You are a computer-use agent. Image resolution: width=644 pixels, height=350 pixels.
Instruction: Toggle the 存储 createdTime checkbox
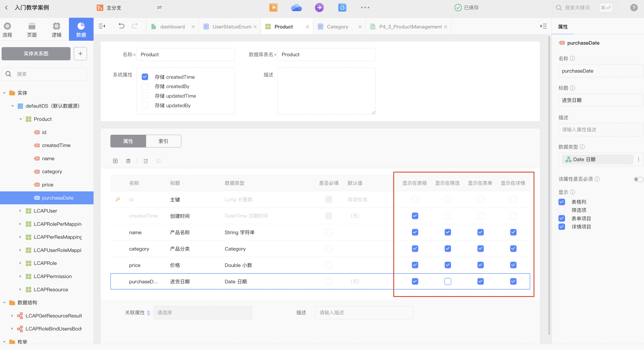(x=145, y=77)
